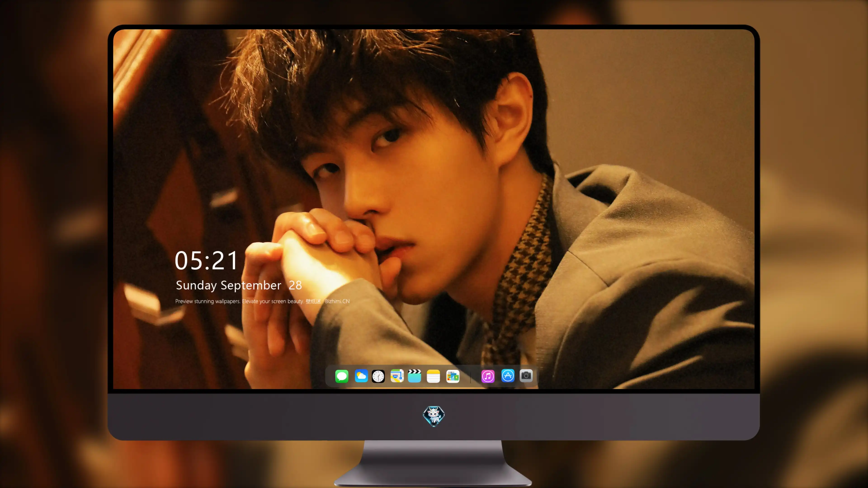868x488 pixels.
Task: Launch the Maps app from the dock
Action: [x=397, y=376]
